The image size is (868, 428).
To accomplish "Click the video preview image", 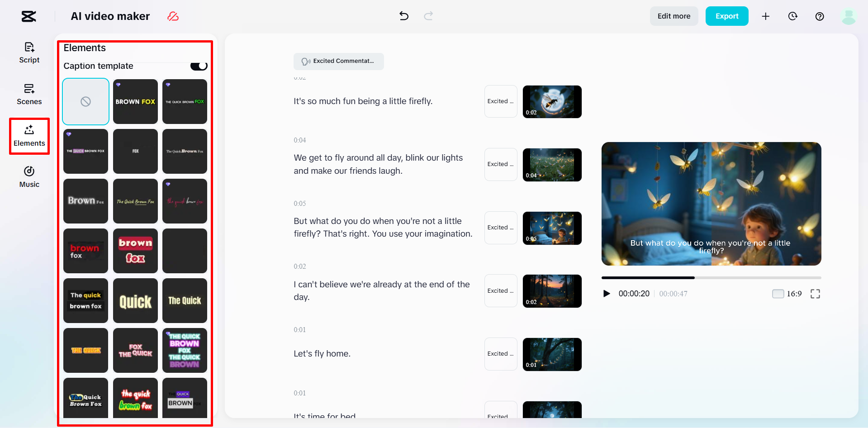I will point(711,204).
